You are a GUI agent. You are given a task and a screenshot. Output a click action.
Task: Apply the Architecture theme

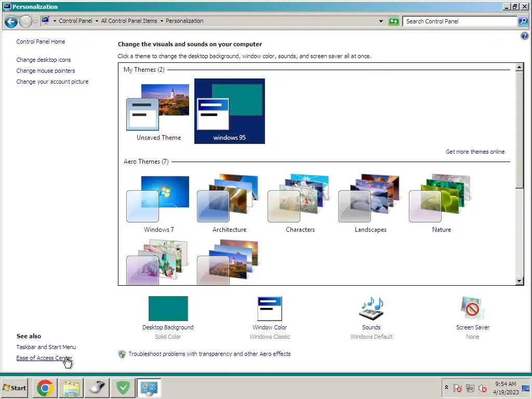[229, 203]
